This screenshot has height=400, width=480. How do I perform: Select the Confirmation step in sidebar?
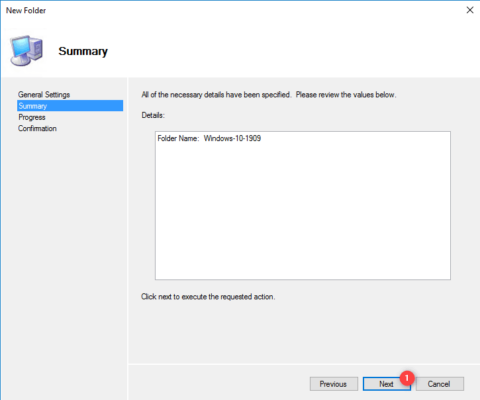point(37,128)
